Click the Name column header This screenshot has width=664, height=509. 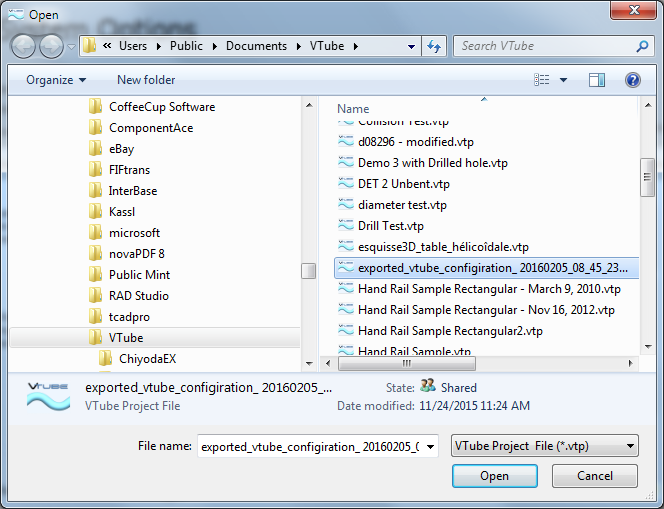tap(354, 108)
